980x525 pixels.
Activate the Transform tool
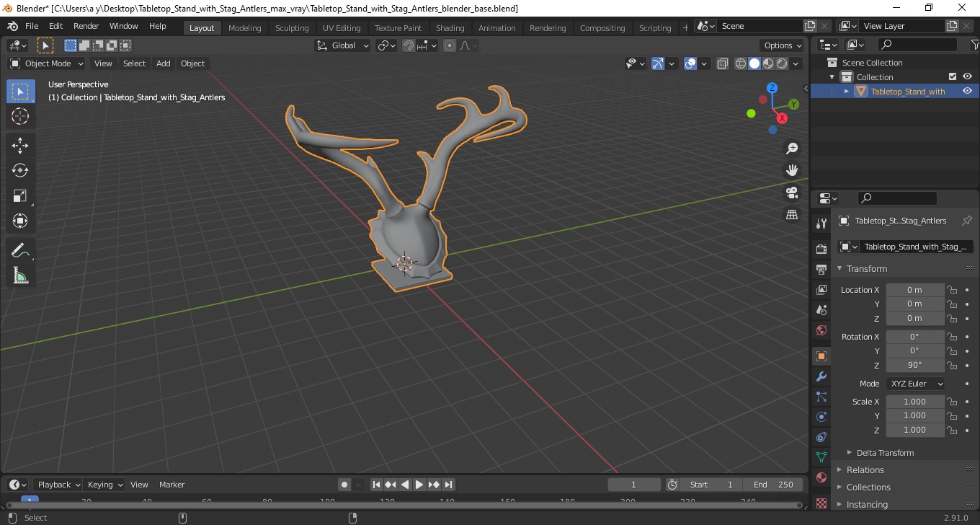point(20,221)
